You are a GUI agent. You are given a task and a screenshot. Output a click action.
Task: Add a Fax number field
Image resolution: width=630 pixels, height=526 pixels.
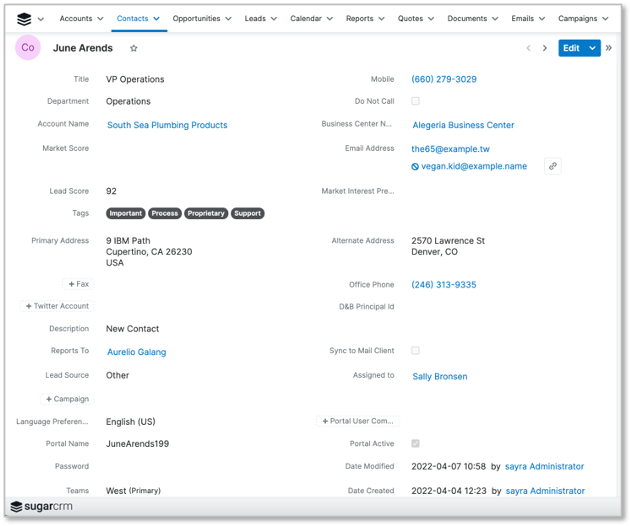(79, 284)
